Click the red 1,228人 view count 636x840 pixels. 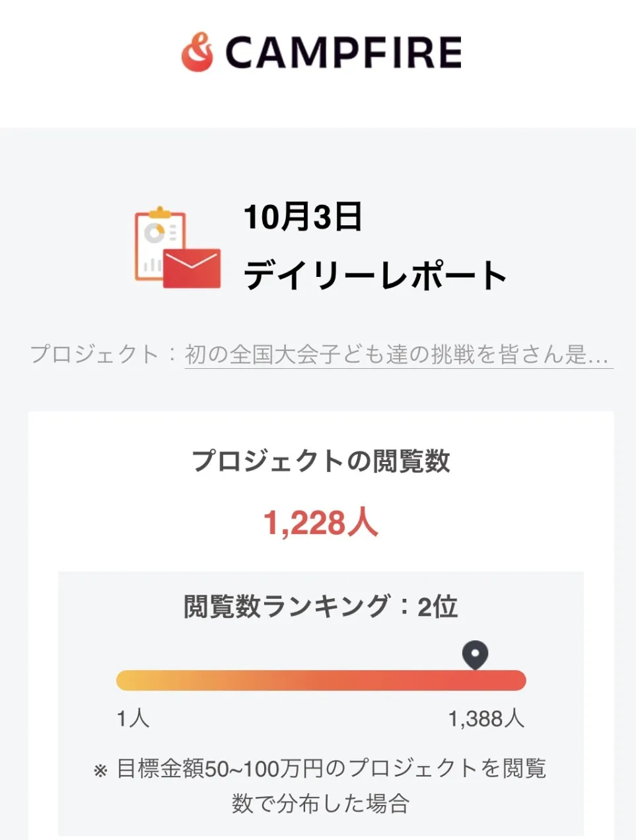321,523
